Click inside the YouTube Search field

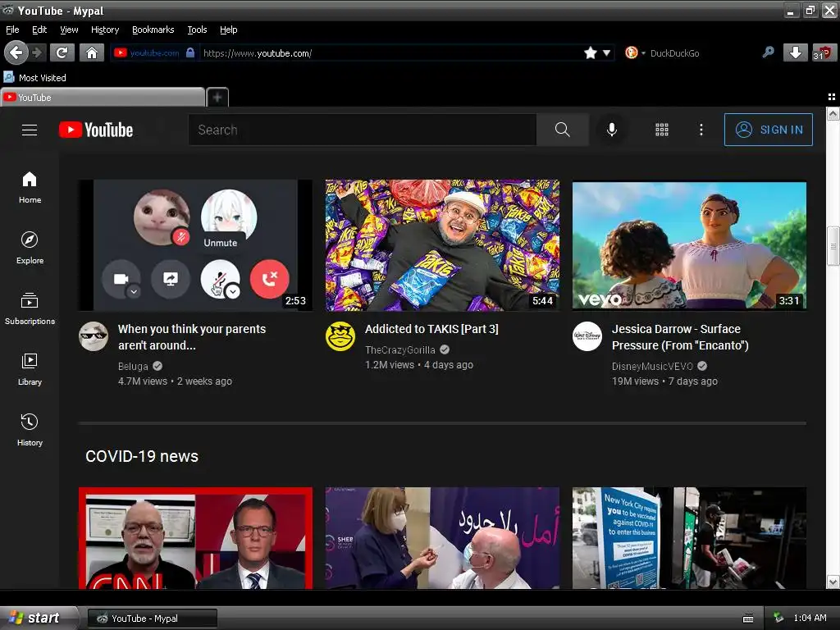tap(362, 130)
